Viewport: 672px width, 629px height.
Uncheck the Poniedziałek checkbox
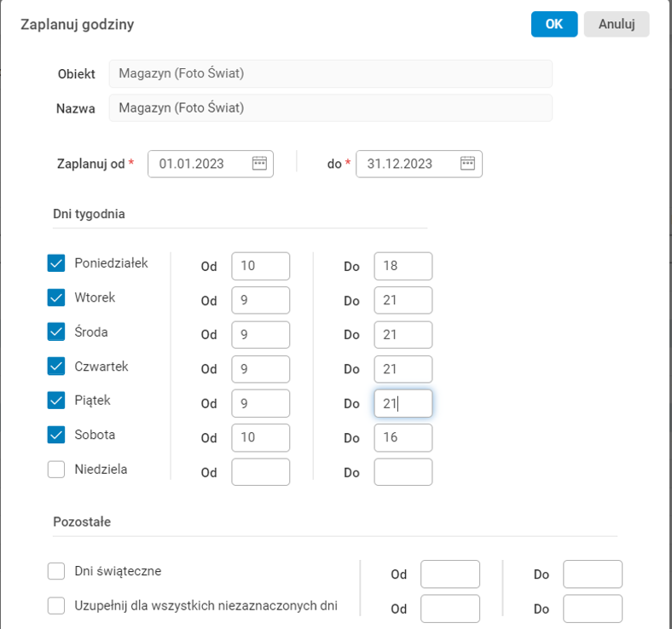56,264
